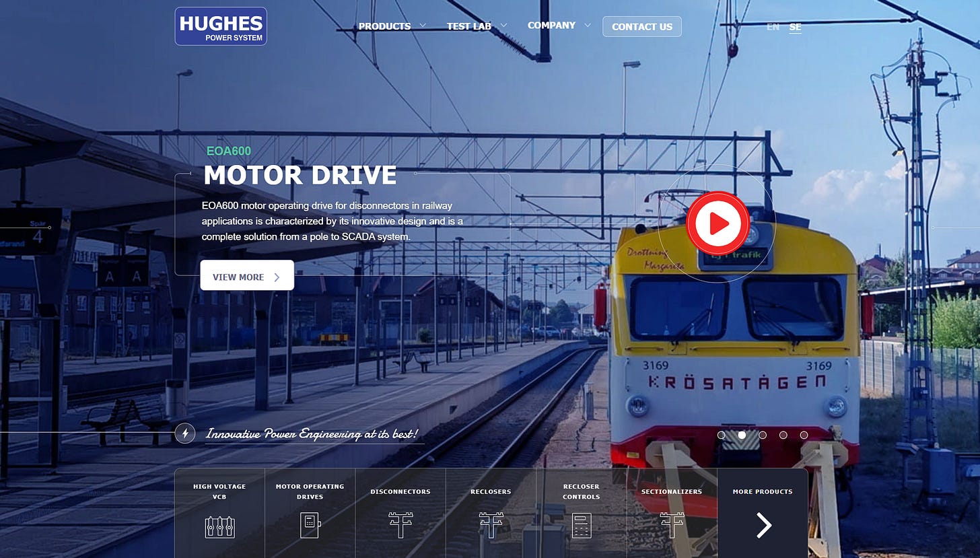Expand the Test Lab dropdown chevron
Image resolution: width=980 pixels, height=558 pixels.
(x=503, y=26)
